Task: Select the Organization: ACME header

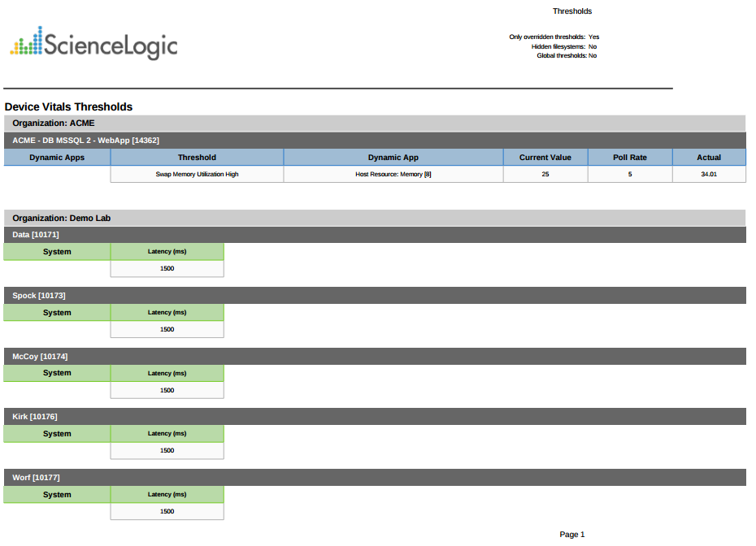Action: (54, 123)
